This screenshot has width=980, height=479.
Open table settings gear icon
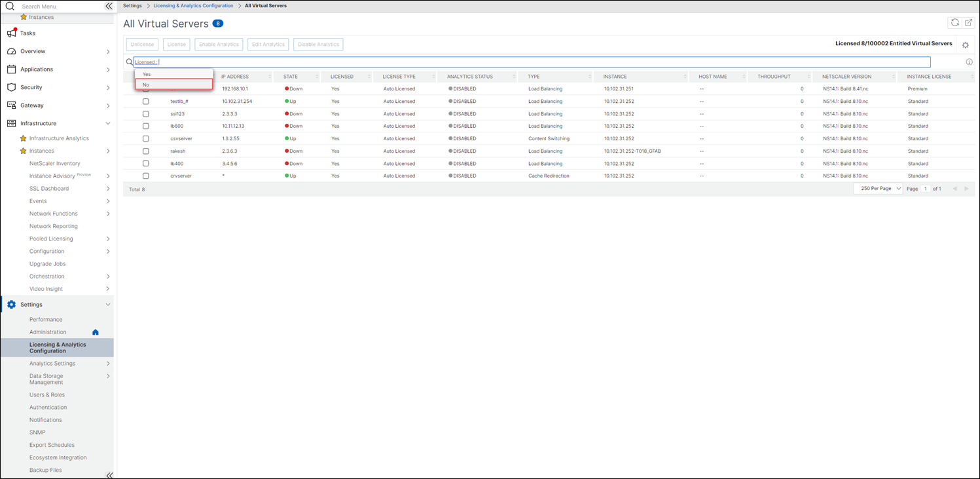(965, 45)
